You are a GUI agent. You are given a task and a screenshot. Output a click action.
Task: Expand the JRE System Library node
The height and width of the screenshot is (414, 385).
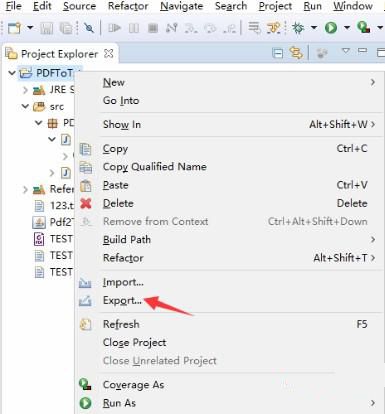click(x=25, y=90)
